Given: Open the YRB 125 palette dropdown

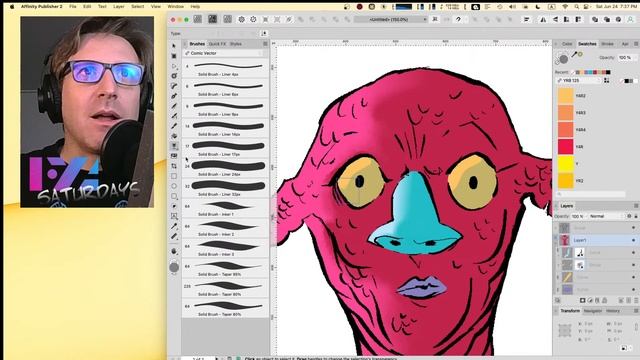Looking at the screenshot, I should pyautogui.click(x=579, y=81).
